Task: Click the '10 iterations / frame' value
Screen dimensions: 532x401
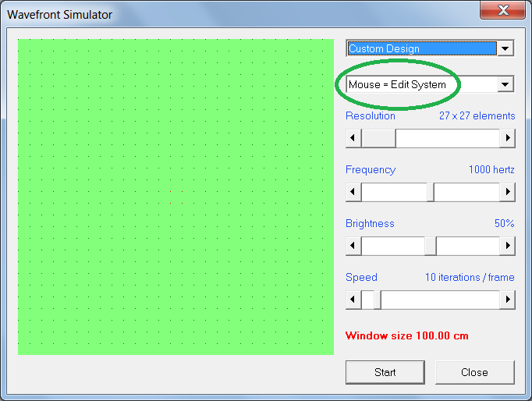Action: click(x=470, y=277)
